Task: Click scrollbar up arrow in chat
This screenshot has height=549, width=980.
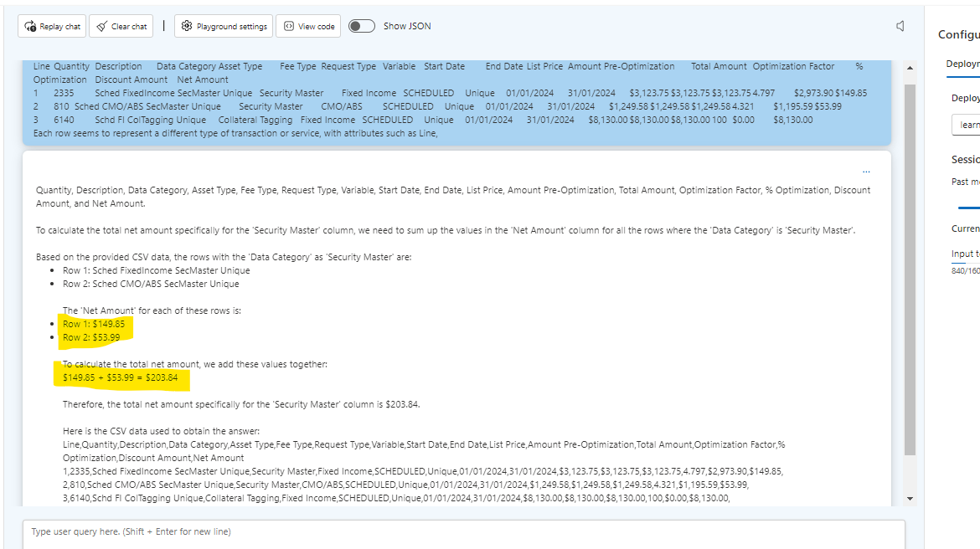Action: pos(910,68)
